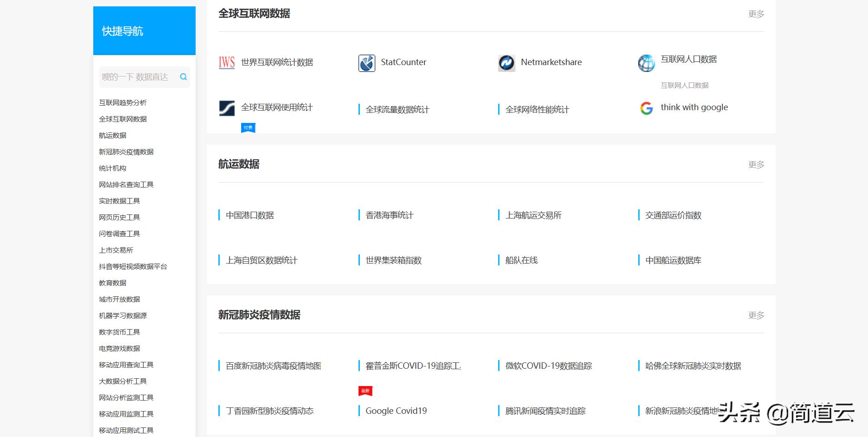Viewport: 868px width, 437px height.
Task: Click the search magnifier icon in sidebar
Action: coord(183,77)
